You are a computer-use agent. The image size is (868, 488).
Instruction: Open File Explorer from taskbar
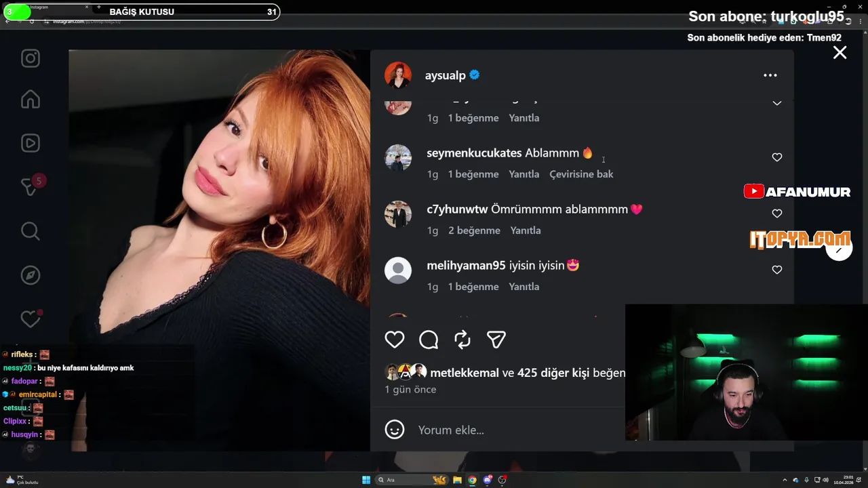(458, 480)
